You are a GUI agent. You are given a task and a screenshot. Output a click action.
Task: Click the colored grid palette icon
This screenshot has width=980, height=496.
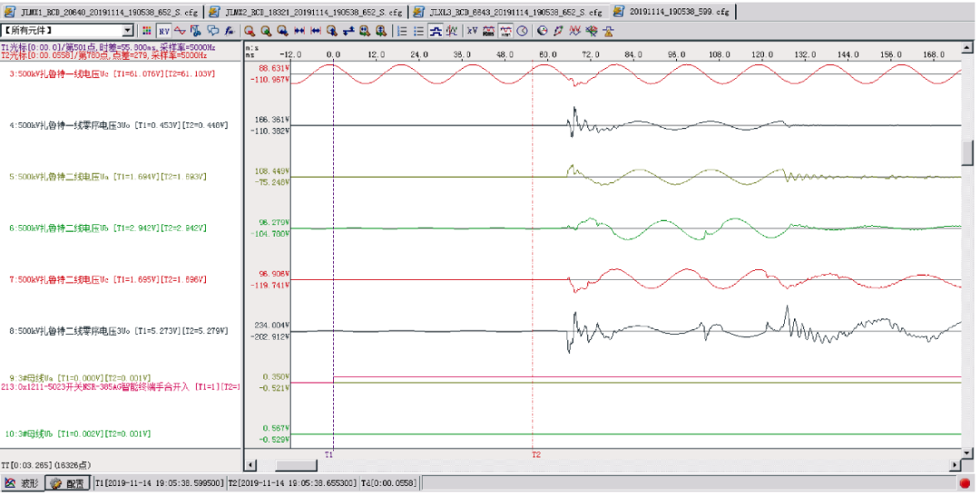click(x=146, y=31)
